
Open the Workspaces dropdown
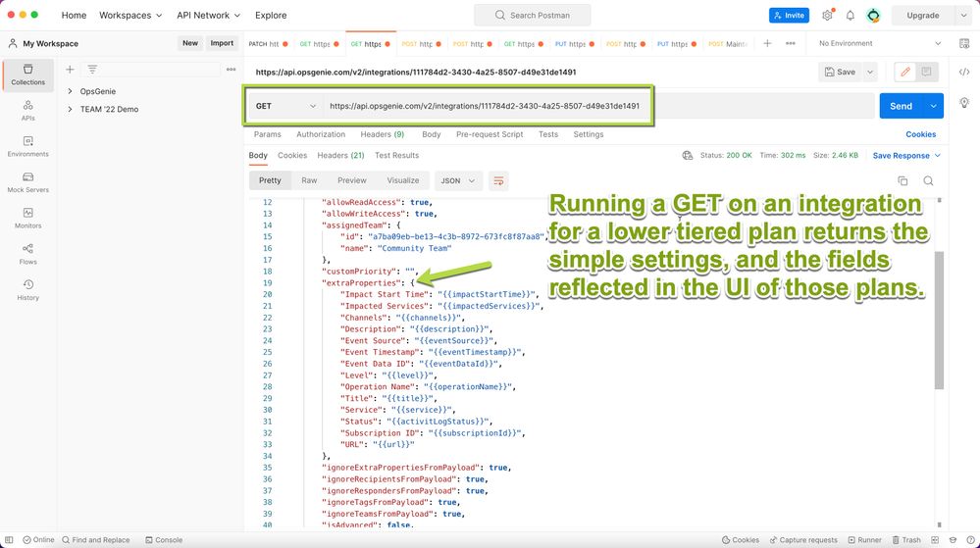tap(130, 15)
